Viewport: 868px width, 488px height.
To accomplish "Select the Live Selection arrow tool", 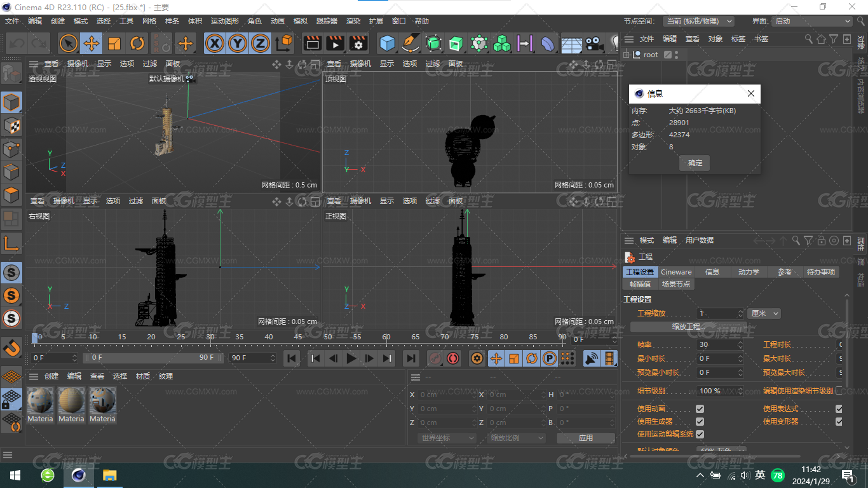I will [x=69, y=43].
